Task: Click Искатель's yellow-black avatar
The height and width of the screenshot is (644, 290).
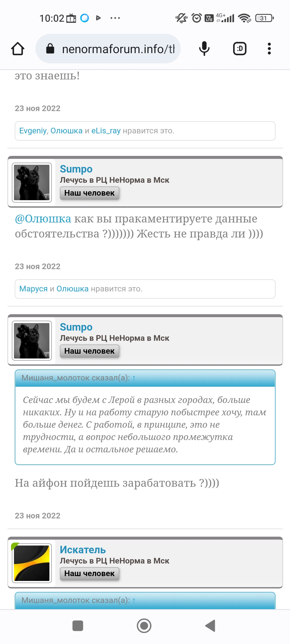Action: pos(32,563)
